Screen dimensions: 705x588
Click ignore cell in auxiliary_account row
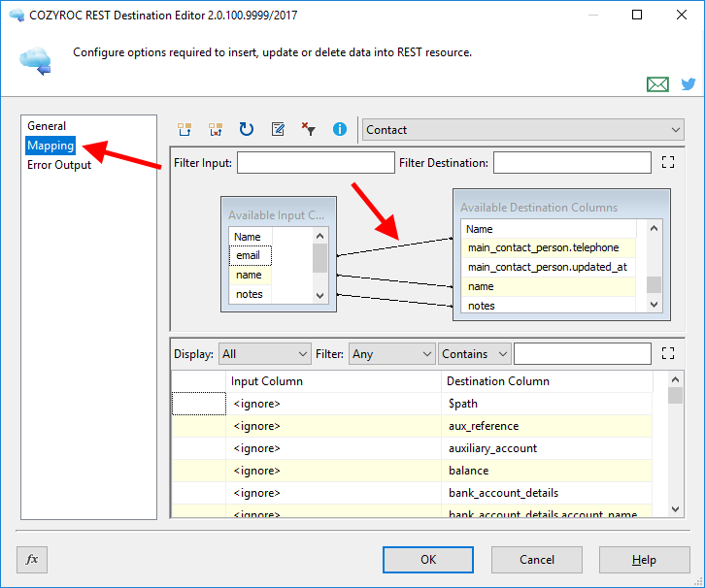(x=333, y=448)
